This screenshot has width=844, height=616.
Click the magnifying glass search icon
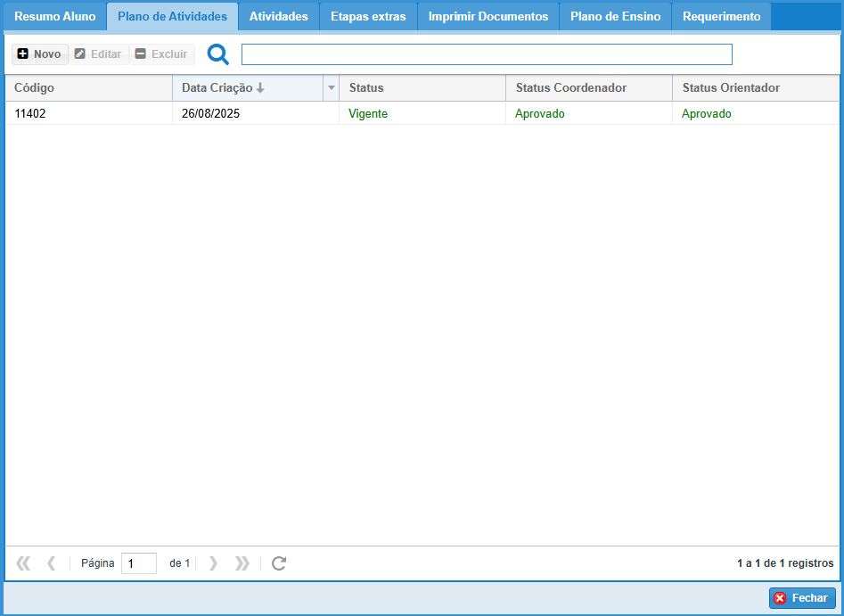[218, 54]
